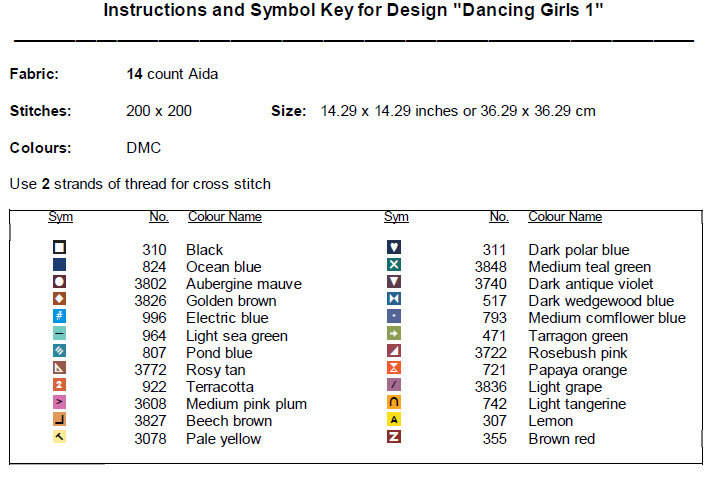The image size is (712, 477).
Task: Click the right 'Sym' column header
Action: tap(396, 217)
